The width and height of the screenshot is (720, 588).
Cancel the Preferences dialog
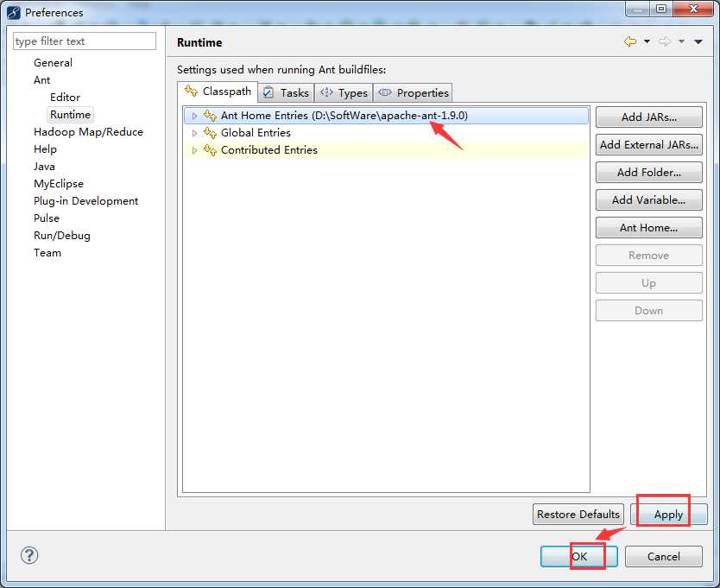(x=664, y=556)
